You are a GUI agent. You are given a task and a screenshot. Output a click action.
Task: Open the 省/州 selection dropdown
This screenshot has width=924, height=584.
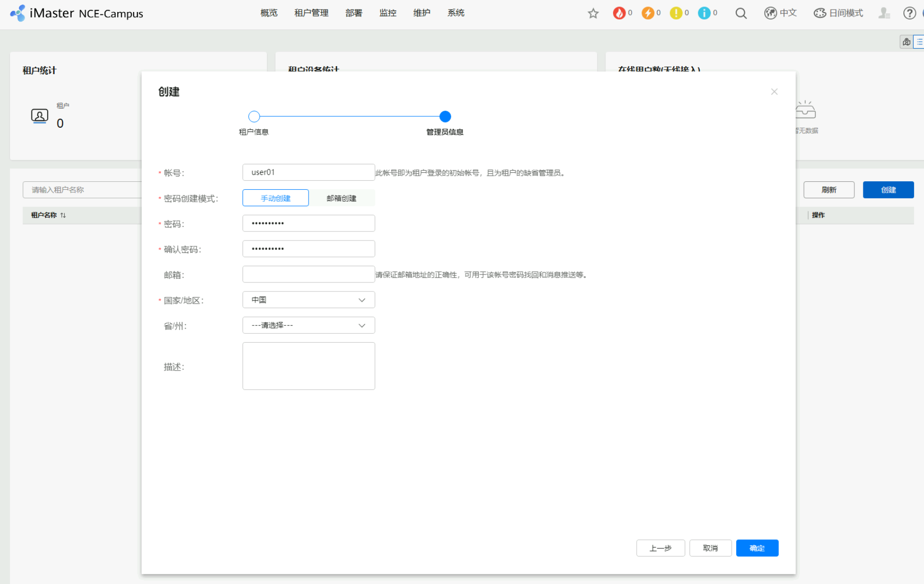309,326
